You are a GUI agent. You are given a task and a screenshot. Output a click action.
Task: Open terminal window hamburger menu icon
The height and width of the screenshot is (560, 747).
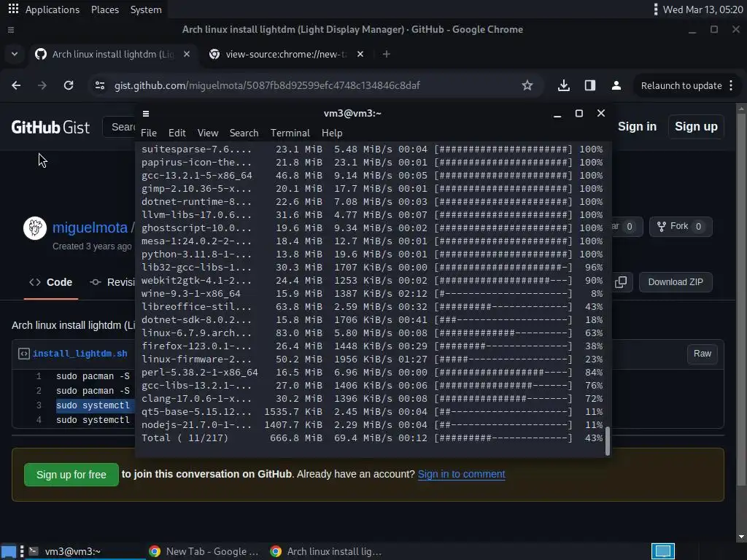tap(146, 113)
